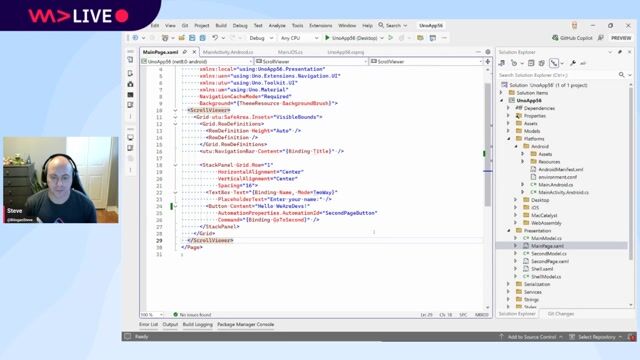The image size is (640, 360).
Task: Click the pending changes filter clock icon
Action: (514, 63)
